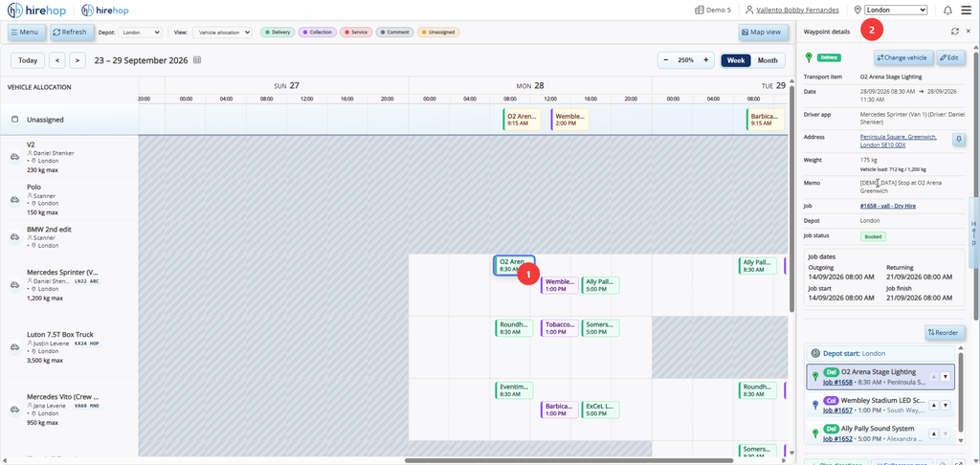This screenshot has width=980, height=465.
Task: Switch to Month view
Action: click(768, 60)
